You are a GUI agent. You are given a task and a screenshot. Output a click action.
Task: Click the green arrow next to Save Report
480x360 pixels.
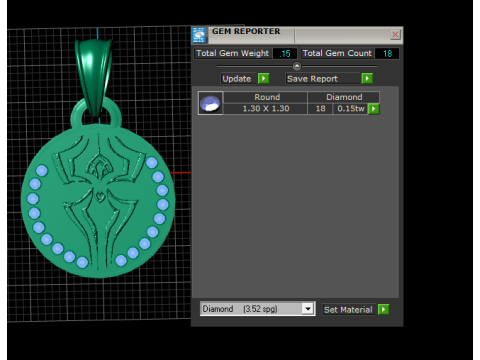(367, 79)
